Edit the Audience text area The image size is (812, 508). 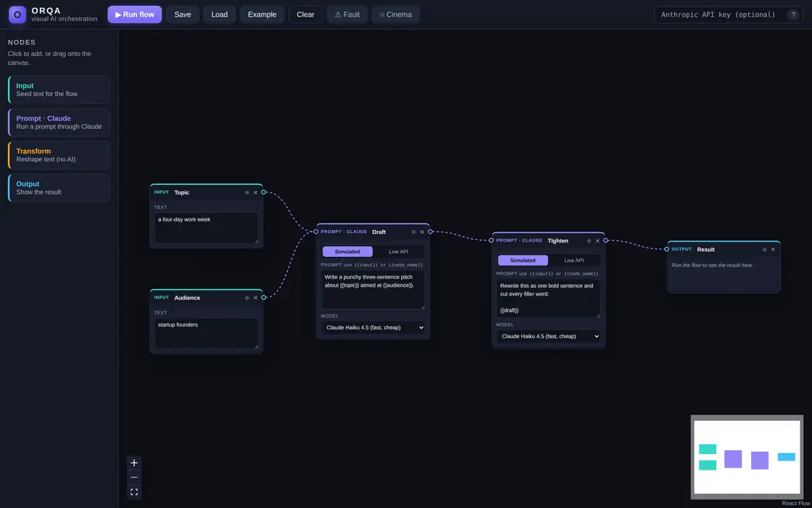pyautogui.click(x=206, y=333)
